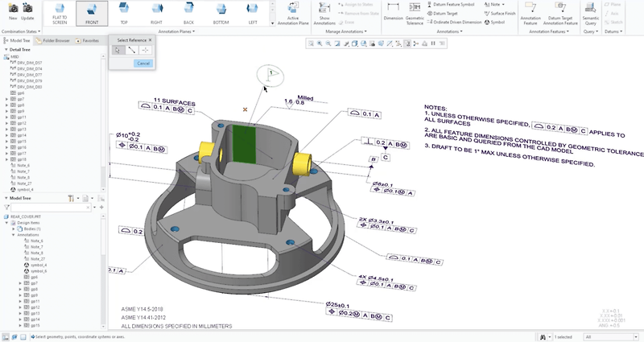Image resolution: width=644 pixels, height=342 pixels.
Task: Toggle the point reference option in Select Reference
Action: (145, 50)
